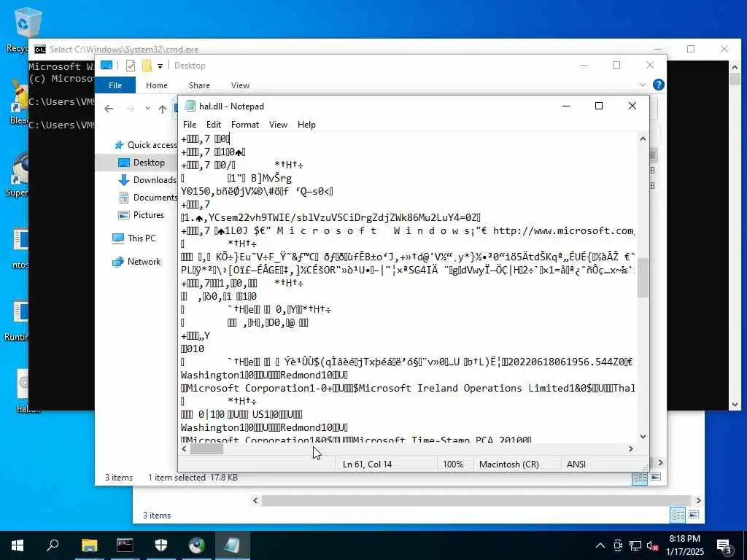Open the recent locations dropdown in Explorer
This screenshot has width=747, height=560.
(x=147, y=109)
